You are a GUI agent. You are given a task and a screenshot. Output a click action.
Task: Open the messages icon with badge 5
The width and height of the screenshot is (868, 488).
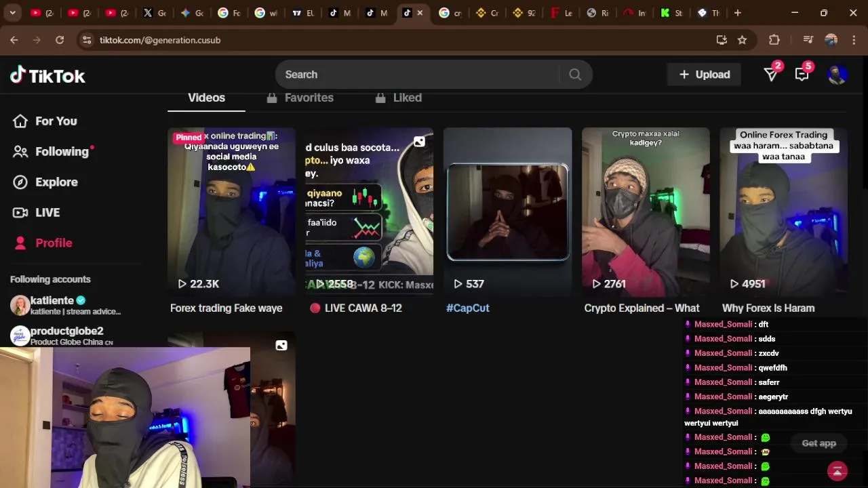pos(802,75)
